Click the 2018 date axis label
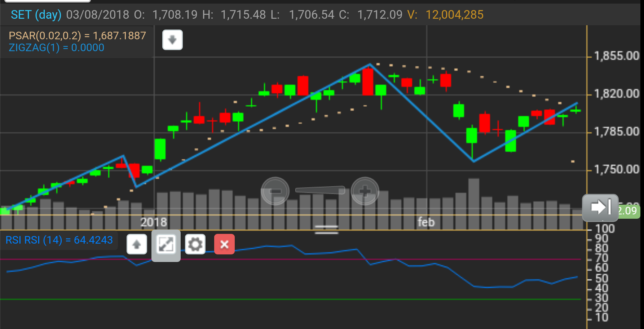The width and height of the screenshot is (644, 329). coord(154,222)
